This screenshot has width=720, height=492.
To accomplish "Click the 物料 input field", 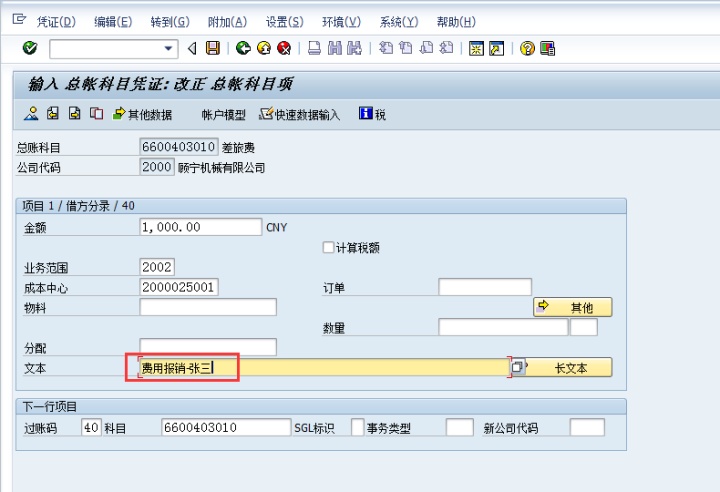I will click(208, 307).
